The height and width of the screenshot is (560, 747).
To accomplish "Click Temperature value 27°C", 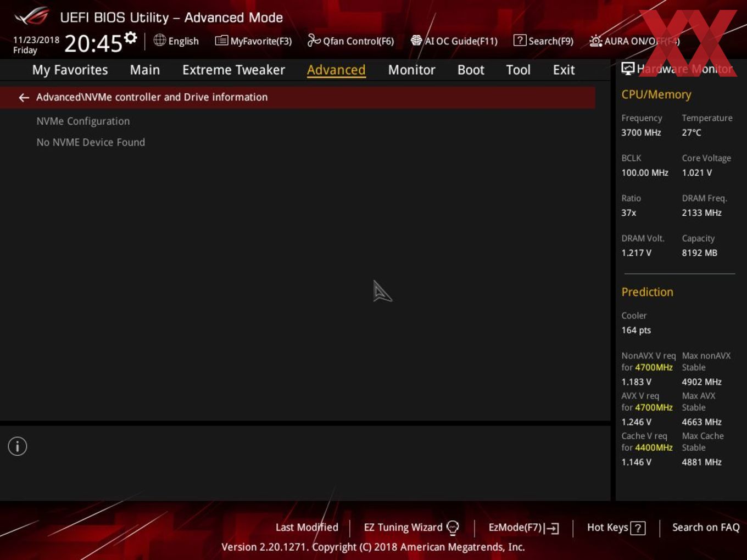I will pyautogui.click(x=692, y=133).
